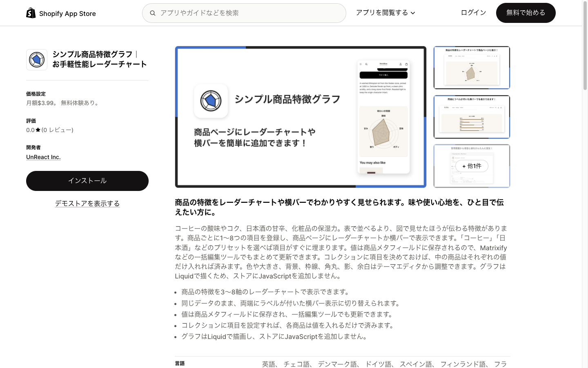Click bullet about コレクションに項目を設定すれば
This screenshot has height=368, width=588.
pos(289,325)
